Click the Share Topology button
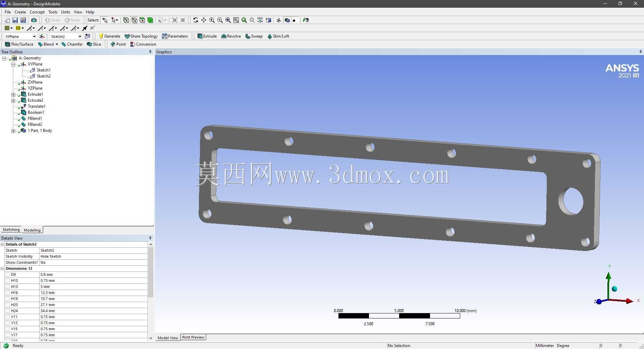The height and width of the screenshot is (349, 644). click(141, 36)
